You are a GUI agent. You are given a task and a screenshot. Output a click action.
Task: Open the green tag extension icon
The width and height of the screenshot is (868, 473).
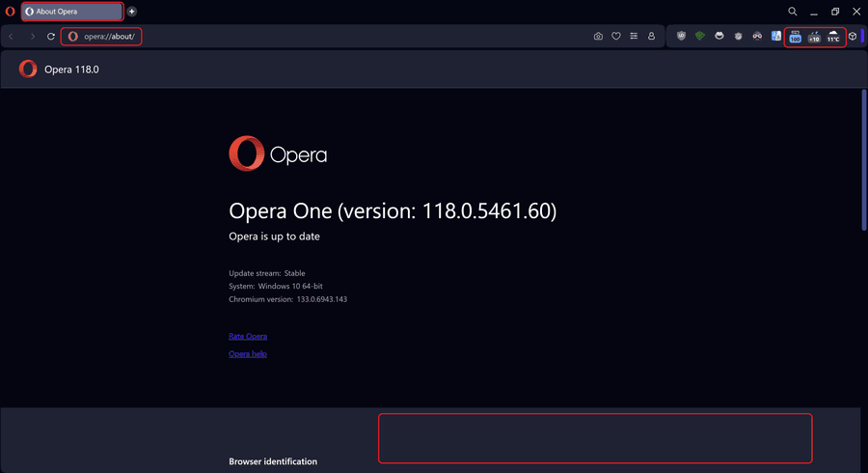[700, 36]
